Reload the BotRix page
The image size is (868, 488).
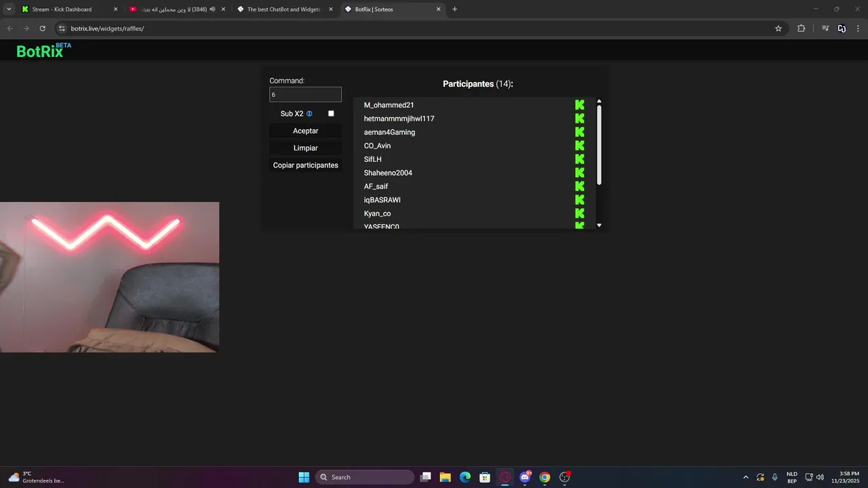tap(42, 28)
